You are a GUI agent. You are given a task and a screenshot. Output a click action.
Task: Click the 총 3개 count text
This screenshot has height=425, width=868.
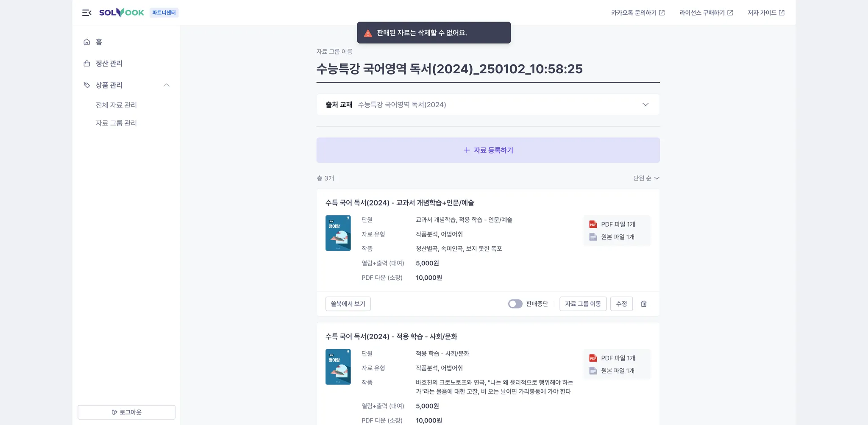tap(325, 178)
